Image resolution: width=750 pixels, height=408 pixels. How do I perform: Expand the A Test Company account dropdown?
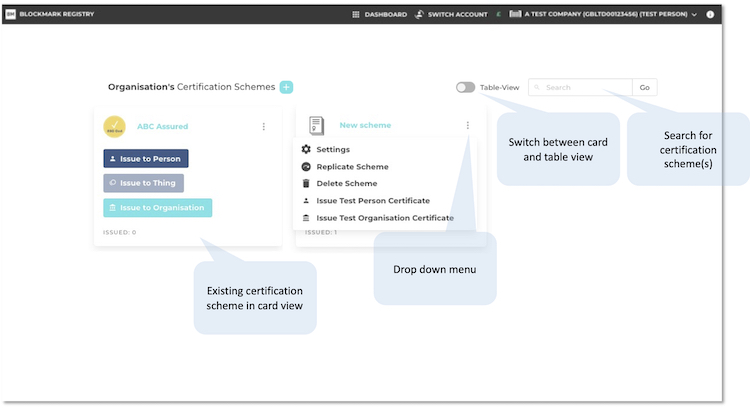694,15
